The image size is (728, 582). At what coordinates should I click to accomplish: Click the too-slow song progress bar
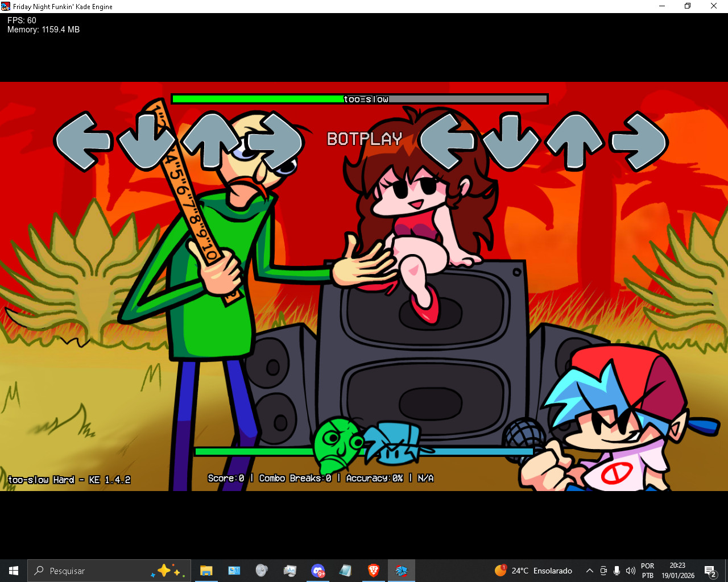point(359,99)
